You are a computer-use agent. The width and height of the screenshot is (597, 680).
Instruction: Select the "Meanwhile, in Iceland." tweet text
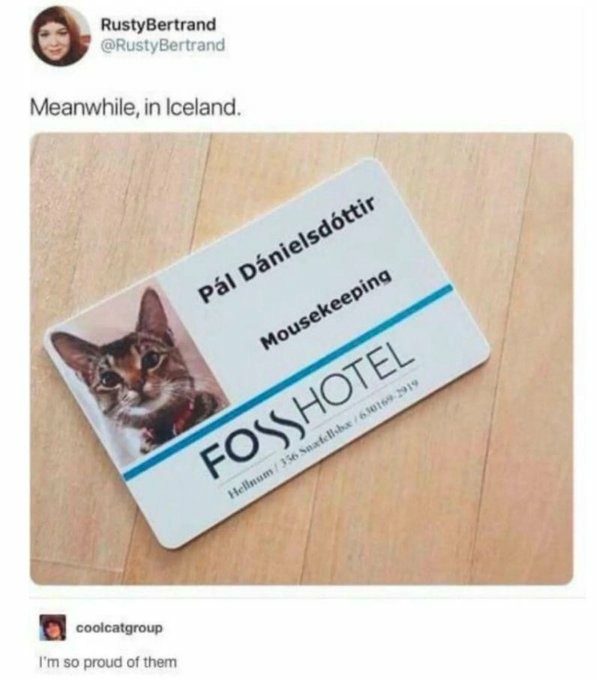tap(135, 107)
